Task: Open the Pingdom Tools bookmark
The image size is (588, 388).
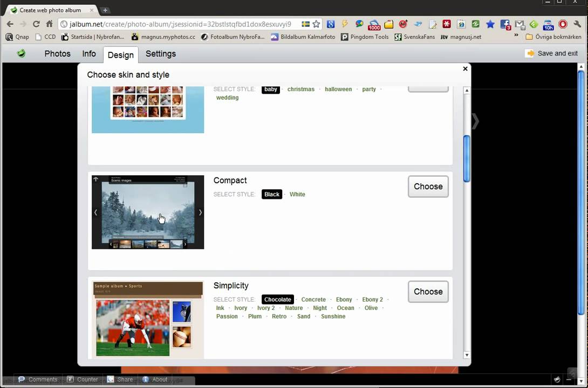Action: click(x=365, y=37)
